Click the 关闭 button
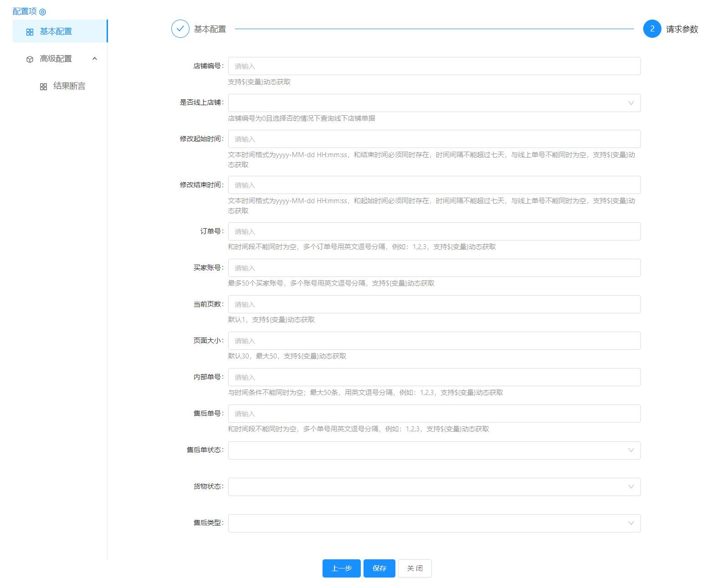This screenshot has width=707, height=588. 415,568
